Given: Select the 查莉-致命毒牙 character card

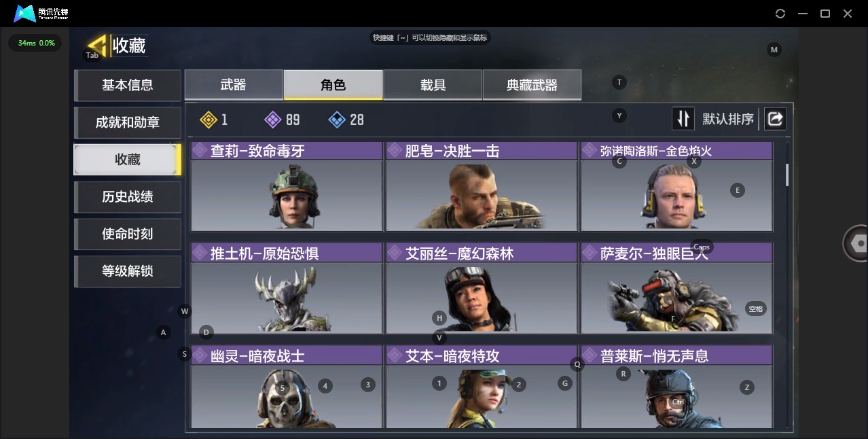Looking at the screenshot, I should click(287, 186).
